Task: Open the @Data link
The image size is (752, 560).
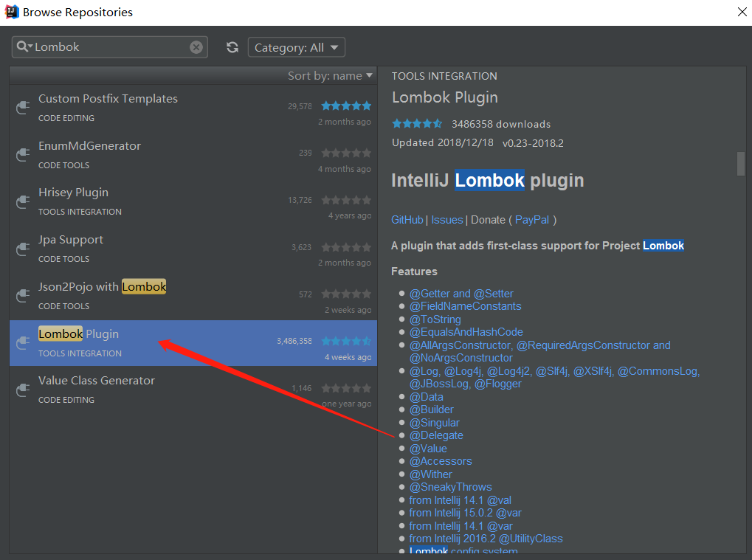Action: pos(427,397)
